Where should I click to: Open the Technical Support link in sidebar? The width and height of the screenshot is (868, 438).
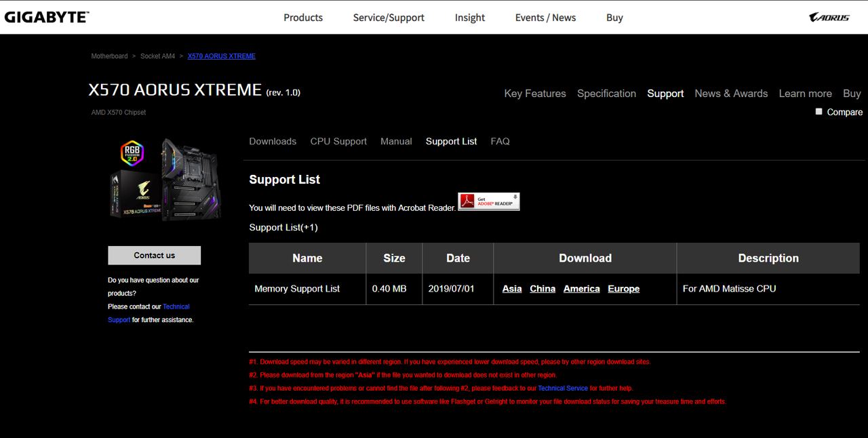tap(149, 313)
